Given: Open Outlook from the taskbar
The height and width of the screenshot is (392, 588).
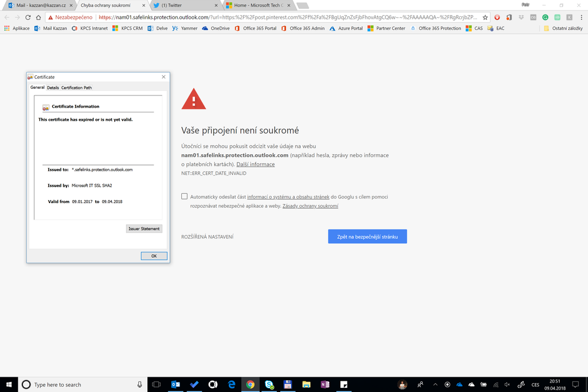Looking at the screenshot, I should (175, 384).
